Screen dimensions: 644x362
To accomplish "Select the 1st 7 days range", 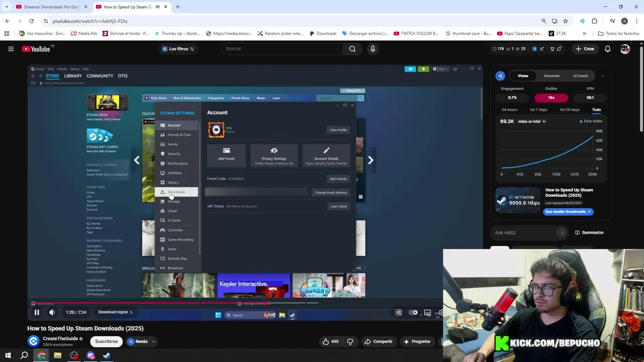I will coord(538,110).
